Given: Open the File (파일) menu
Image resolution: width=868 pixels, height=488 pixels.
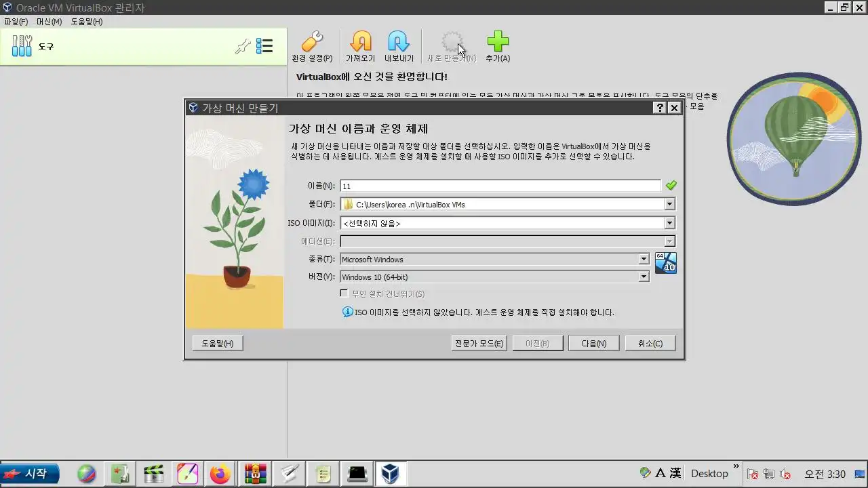Looking at the screenshot, I should click(16, 22).
